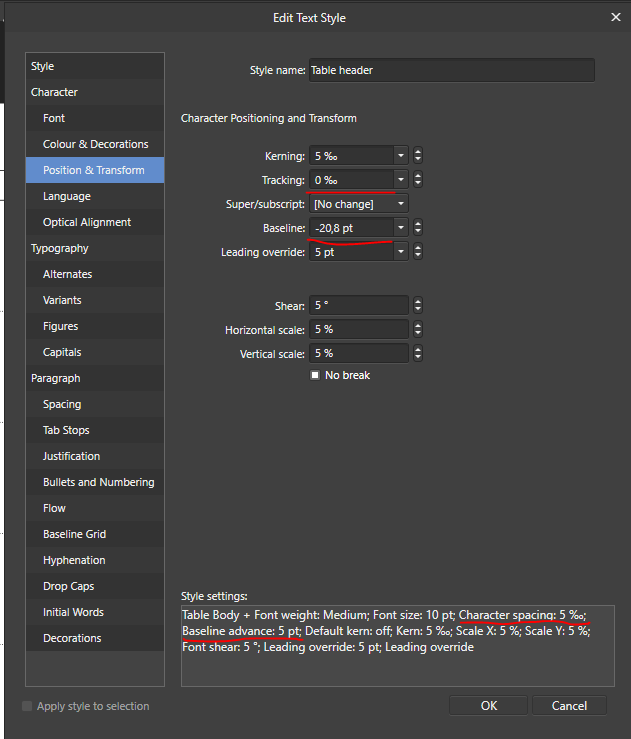Click the Style name text field
Screen dimensions: 631x739
451,70
